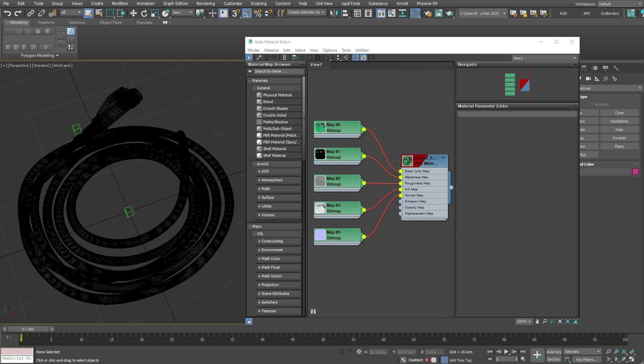Open the Utilities wrench tab in command panel
Image resolution: width=644 pixels, height=364 pixels.
[616, 68]
